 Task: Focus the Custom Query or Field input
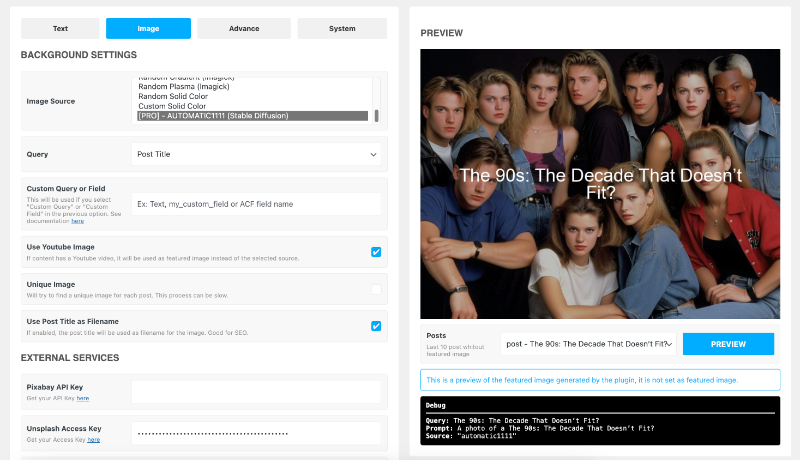(x=256, y=204)
